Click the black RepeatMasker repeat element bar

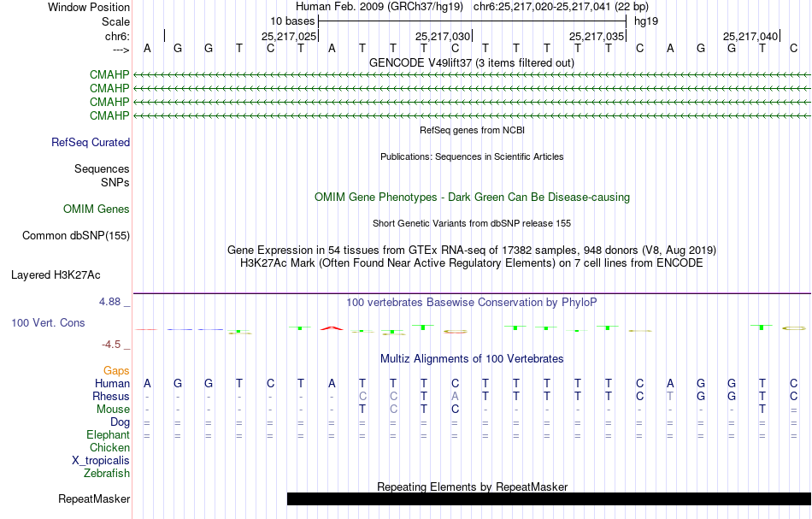click(x=549, y=498)
